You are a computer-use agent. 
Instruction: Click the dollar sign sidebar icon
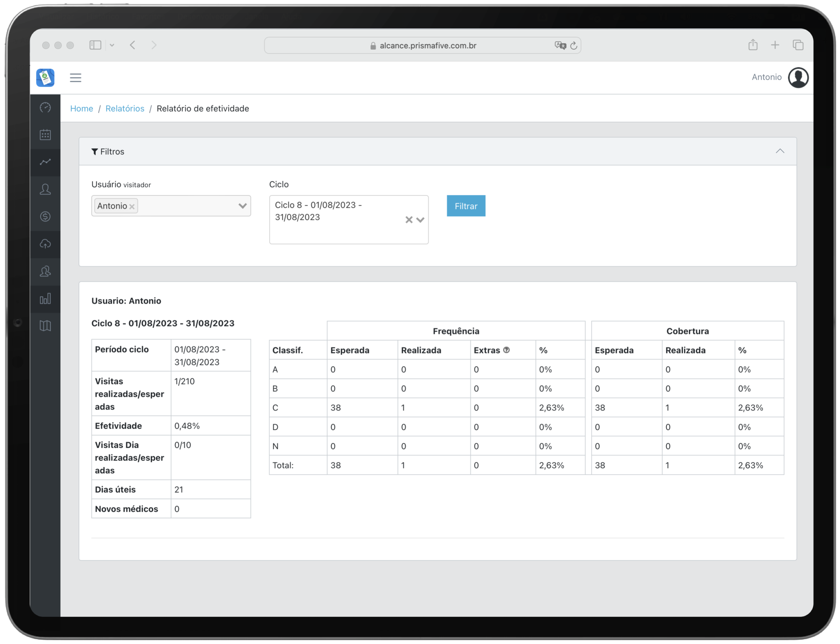[45, 216]
